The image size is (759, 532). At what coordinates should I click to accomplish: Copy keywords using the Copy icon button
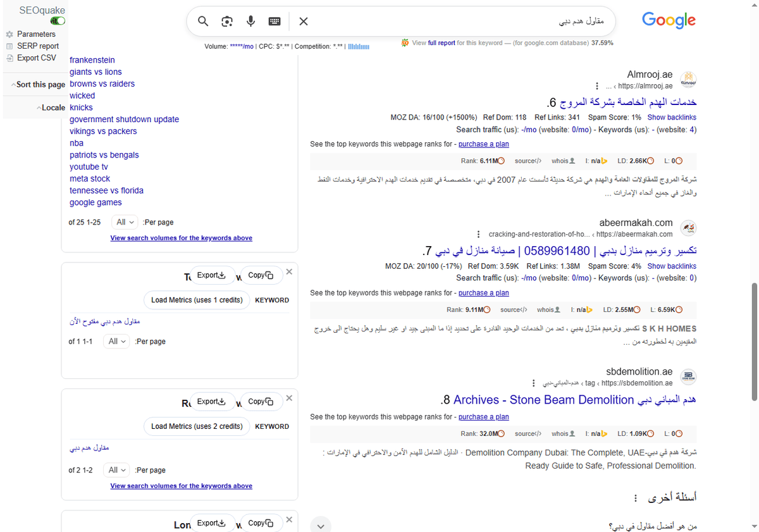click(261, 275)
